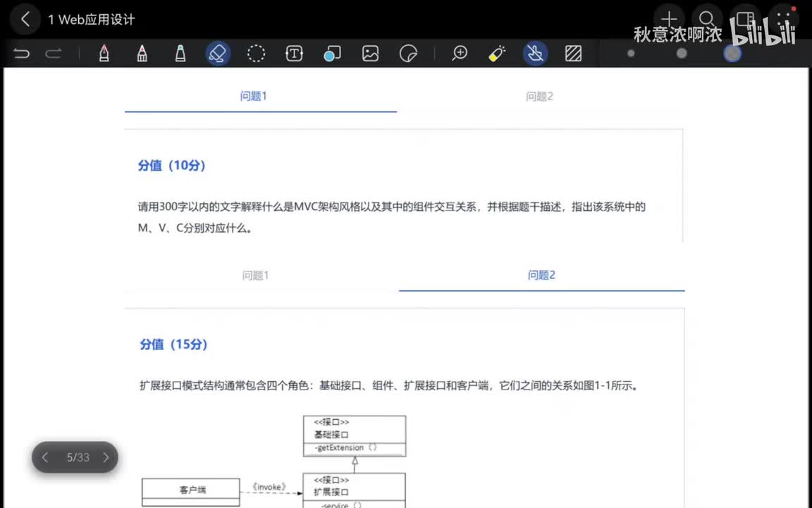Screen dimensions: 812x508
Task: Open page indicator 5/33
Action: click(x=78, y=457)
